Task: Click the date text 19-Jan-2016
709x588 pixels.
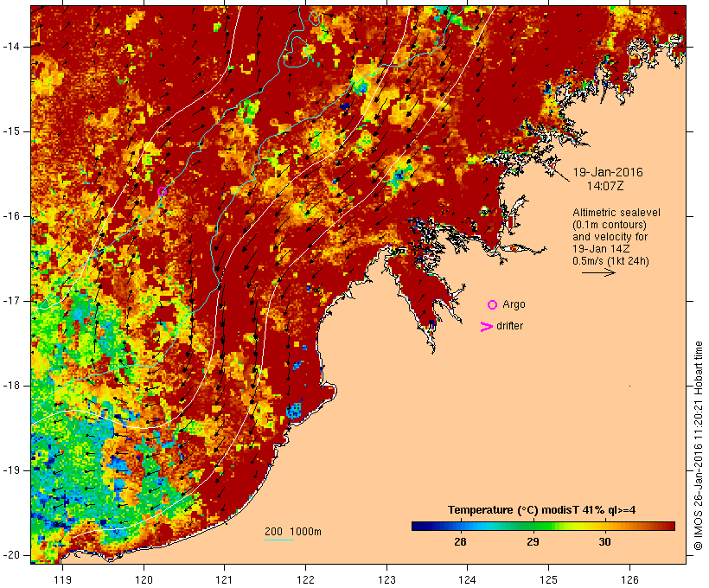Action: pos(608,172)
